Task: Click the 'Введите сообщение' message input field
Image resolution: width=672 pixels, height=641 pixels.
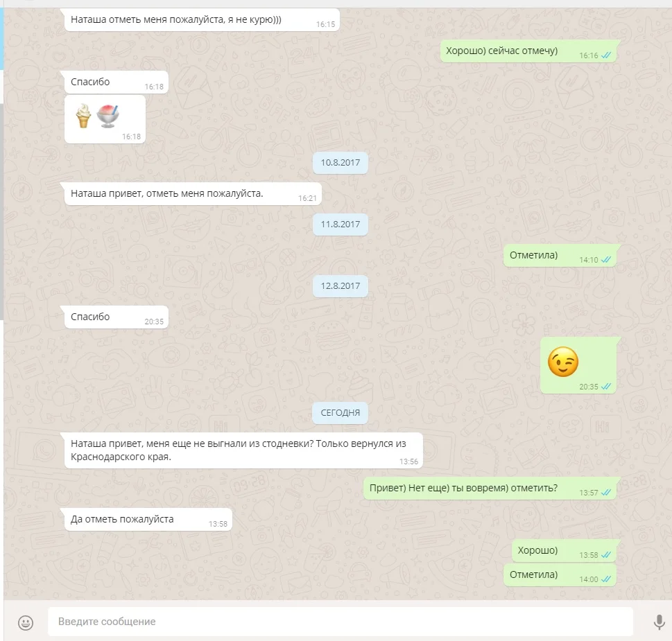Action: coord(341,622)
